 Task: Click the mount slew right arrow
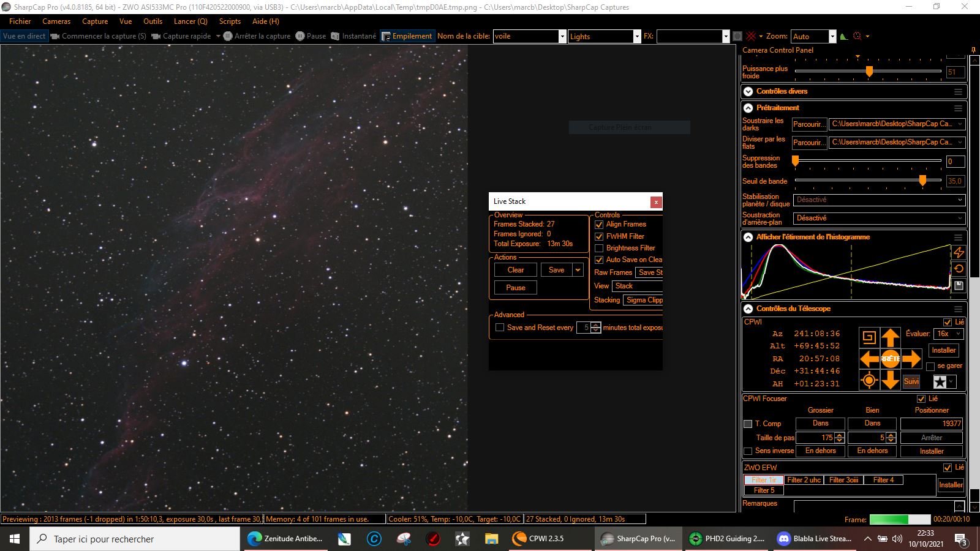click(911, 359)
